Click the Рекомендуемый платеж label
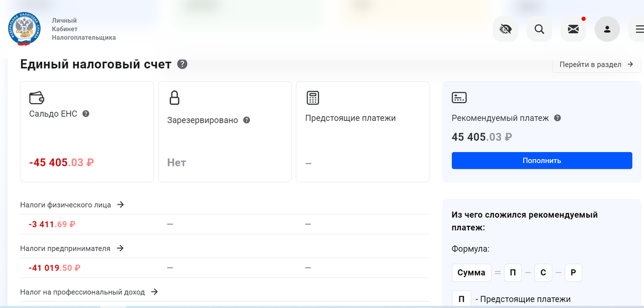Screen dimensions: 644x308 point(500,118)
